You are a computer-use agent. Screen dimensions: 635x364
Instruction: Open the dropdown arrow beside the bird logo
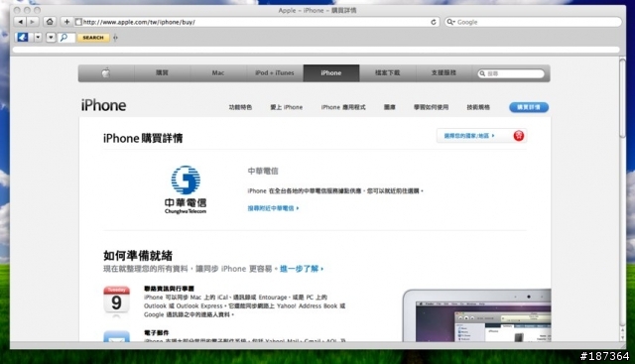pyautogui.click(x=38, y=38)
